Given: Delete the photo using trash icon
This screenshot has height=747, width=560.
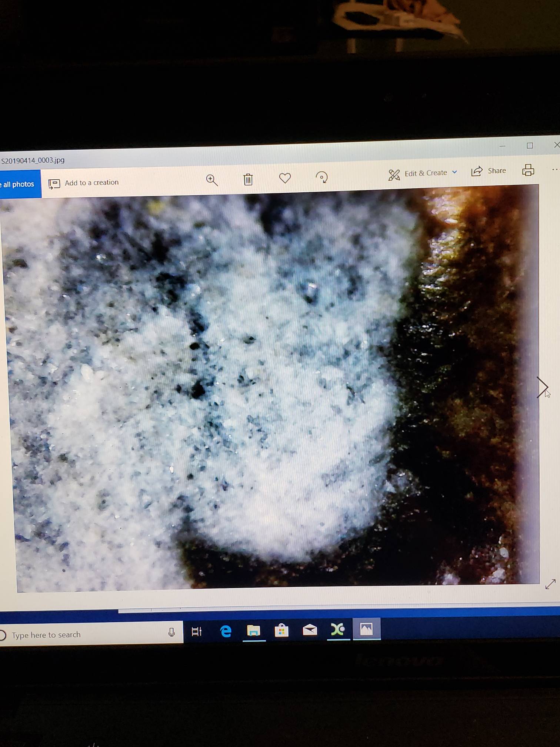Looking at the screenshot, I should 248,179.
